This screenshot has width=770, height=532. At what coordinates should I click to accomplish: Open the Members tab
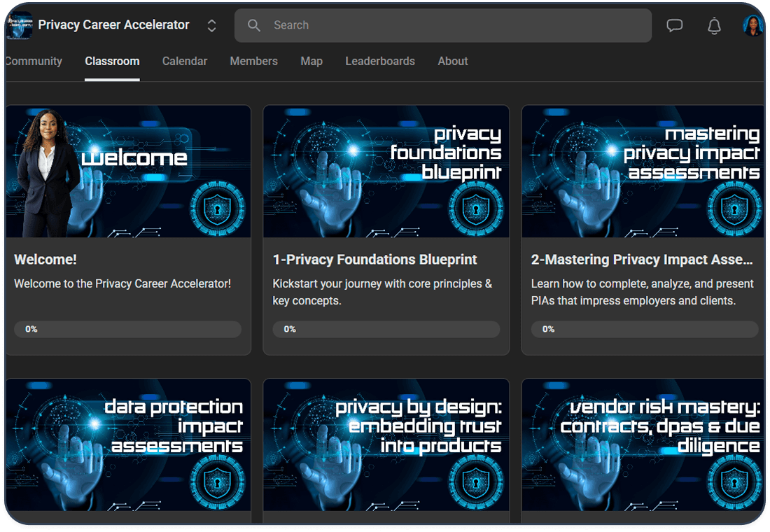253,62
